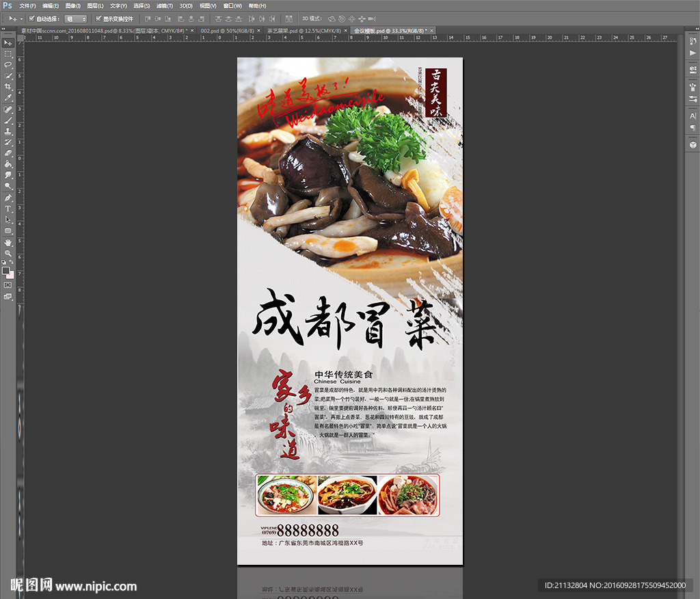The image size is (700, 599).
Task: Close the 002.psd document tab
Action: (258, 31)
